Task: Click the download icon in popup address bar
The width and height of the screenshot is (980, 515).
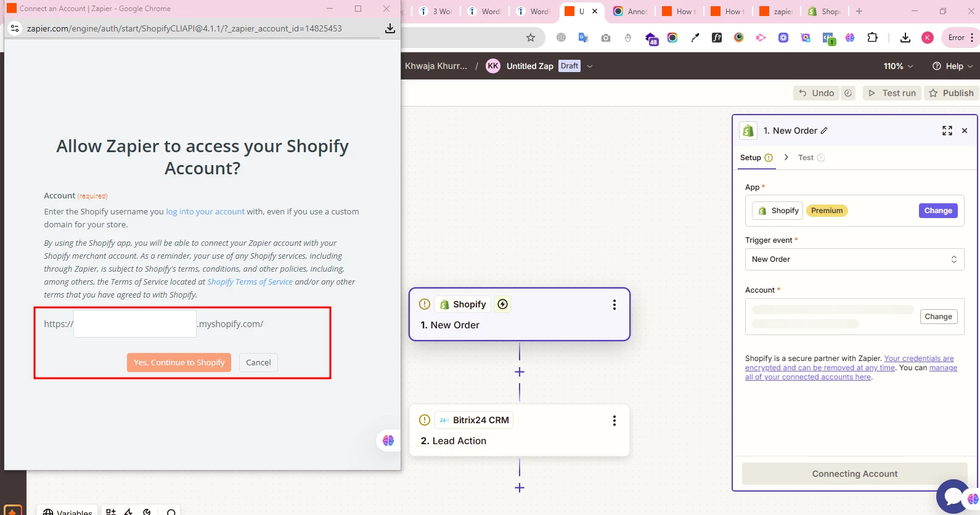Action: (390, 28)
